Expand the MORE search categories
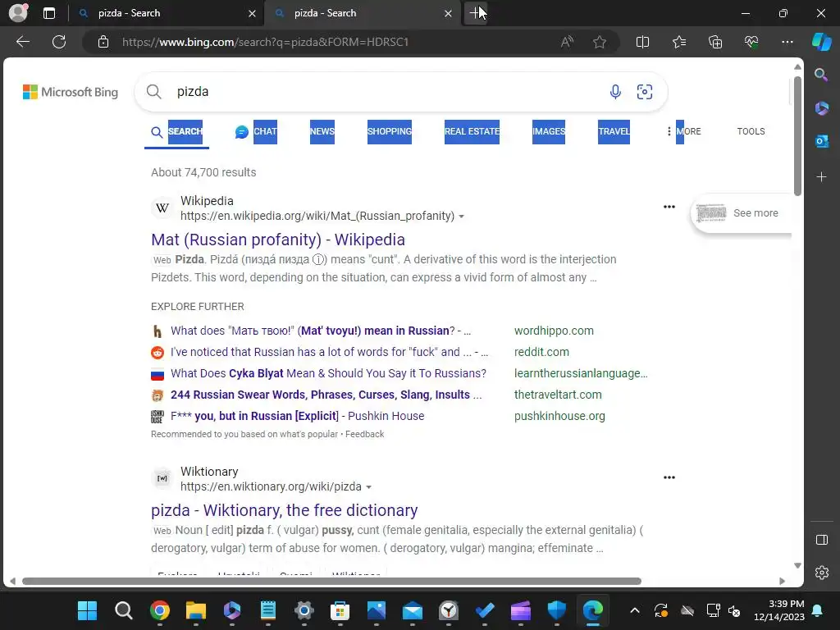 point(683,131)
